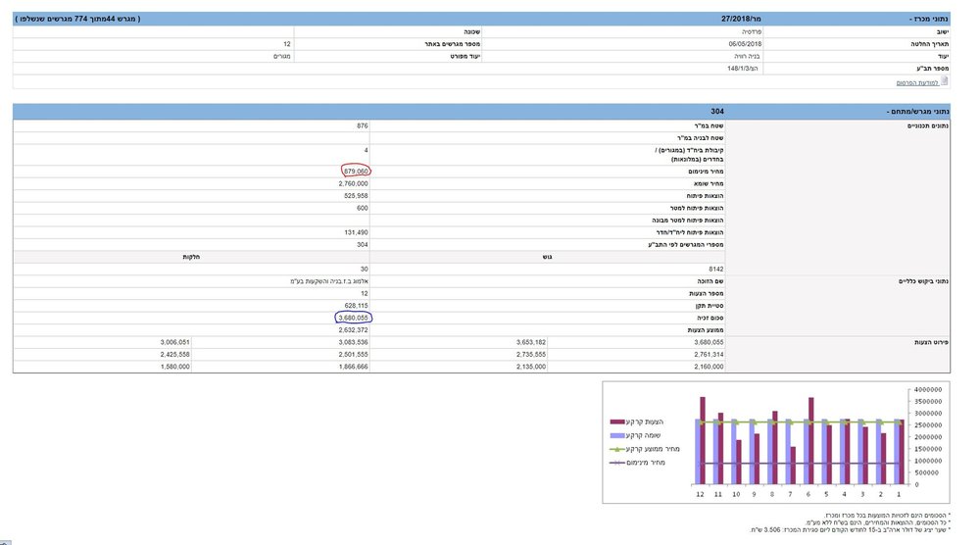
Task: Click the purple מחיר מינימום legend line
Action: 616,463
